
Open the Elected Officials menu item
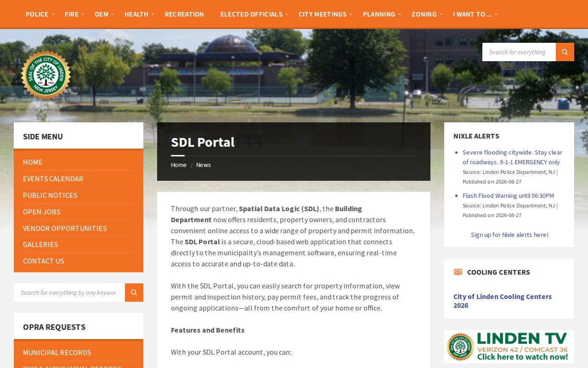pyautogui.click(x=251, y=14)
